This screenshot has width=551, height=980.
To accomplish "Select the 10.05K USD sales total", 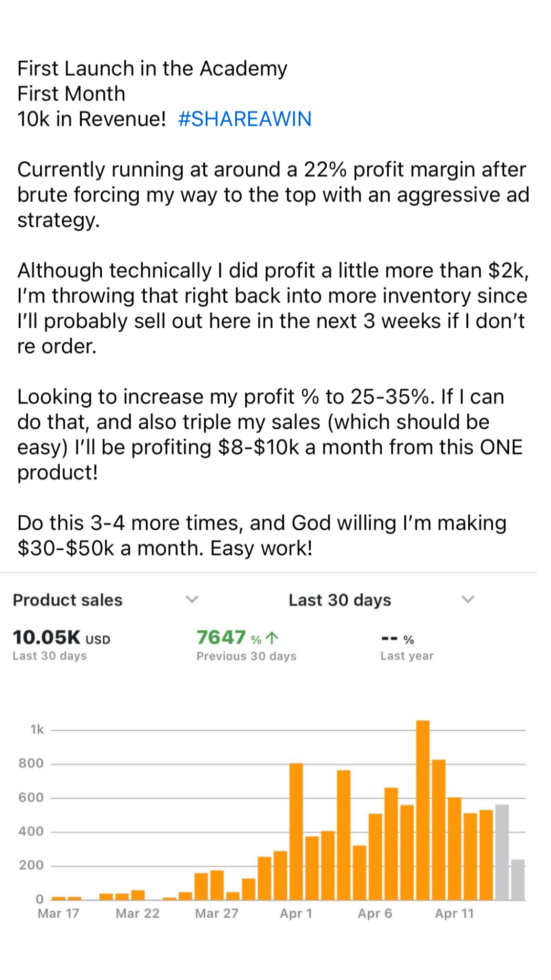I will click(61, 638).
